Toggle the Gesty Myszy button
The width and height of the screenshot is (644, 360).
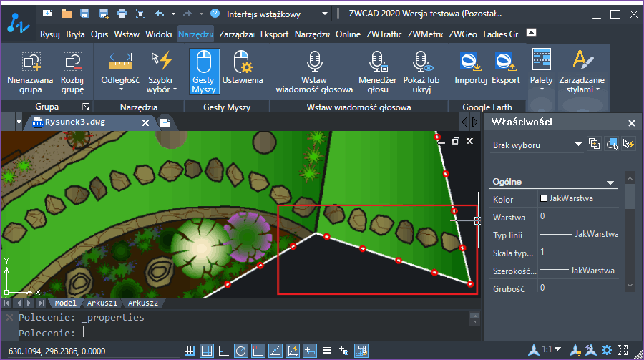[204, 72]
